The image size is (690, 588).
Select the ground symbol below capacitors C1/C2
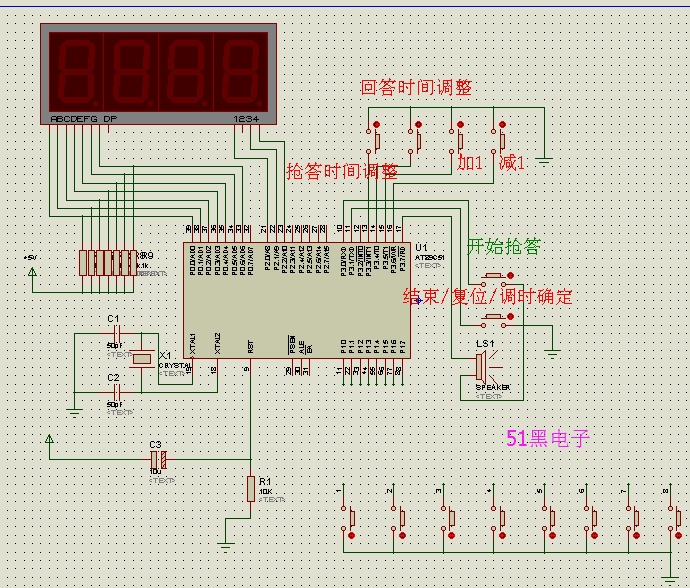pyautogui.click(x=74, y=413)
